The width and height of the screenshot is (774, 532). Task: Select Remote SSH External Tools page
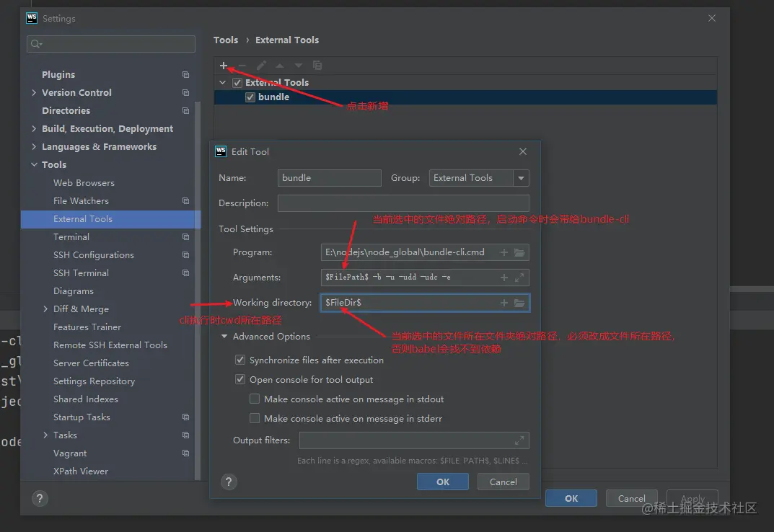coord(110,345)
